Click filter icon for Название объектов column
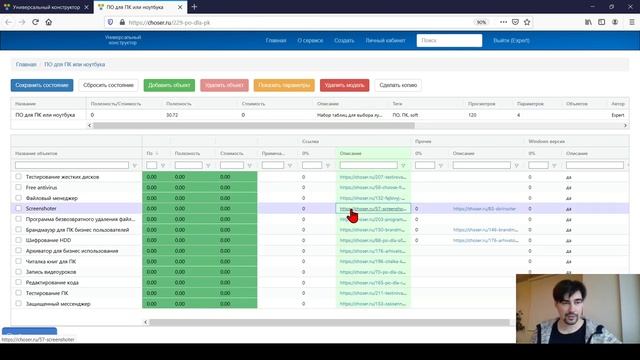Viewport: 640px width, 360px height. pyautogui.click(x=134, y=166)
